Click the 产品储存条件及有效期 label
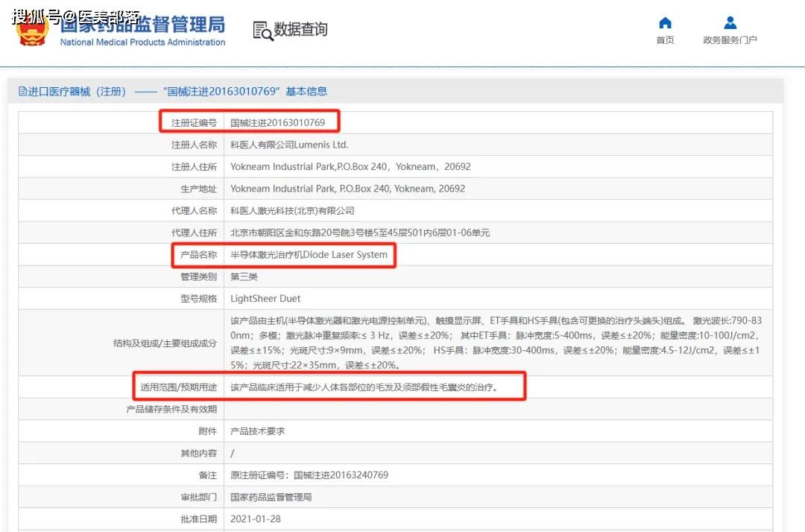Viewport: 805px width, 532px height. click(171, 409)
